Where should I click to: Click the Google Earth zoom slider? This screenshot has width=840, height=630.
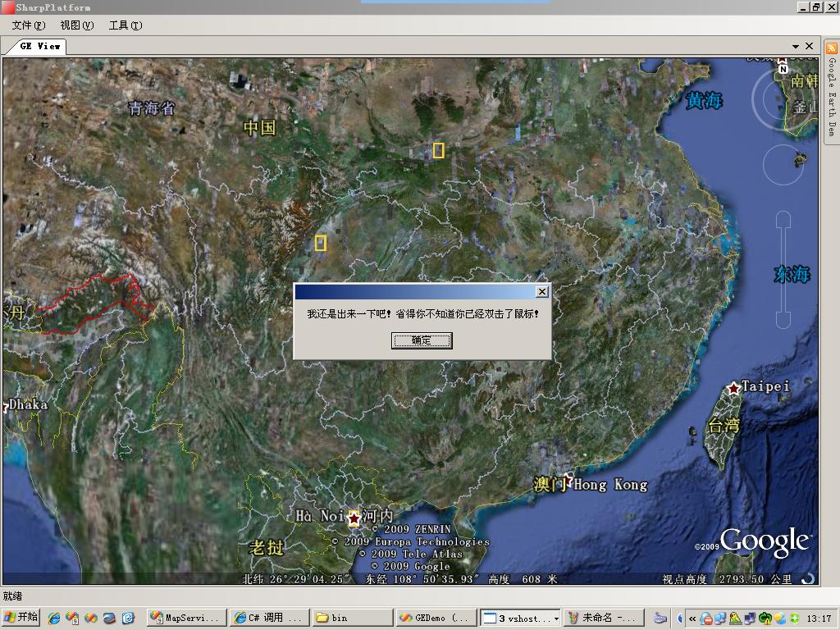(783, 269)
